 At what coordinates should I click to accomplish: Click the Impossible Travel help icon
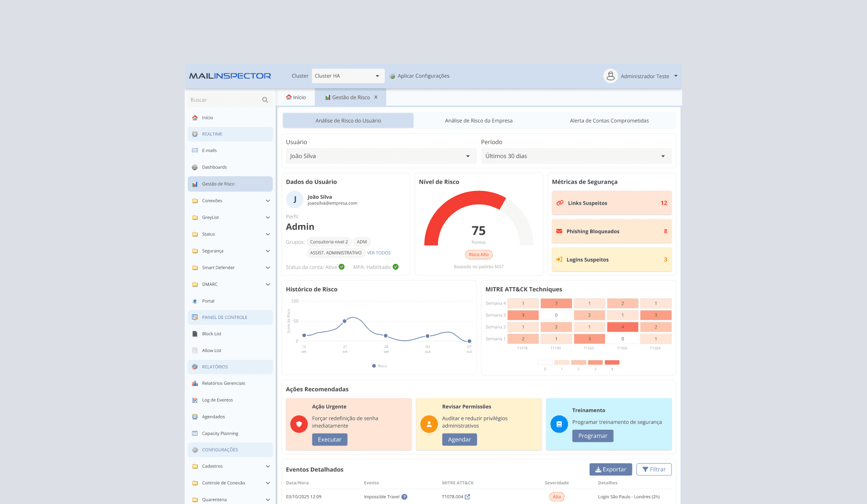(404, 497)
